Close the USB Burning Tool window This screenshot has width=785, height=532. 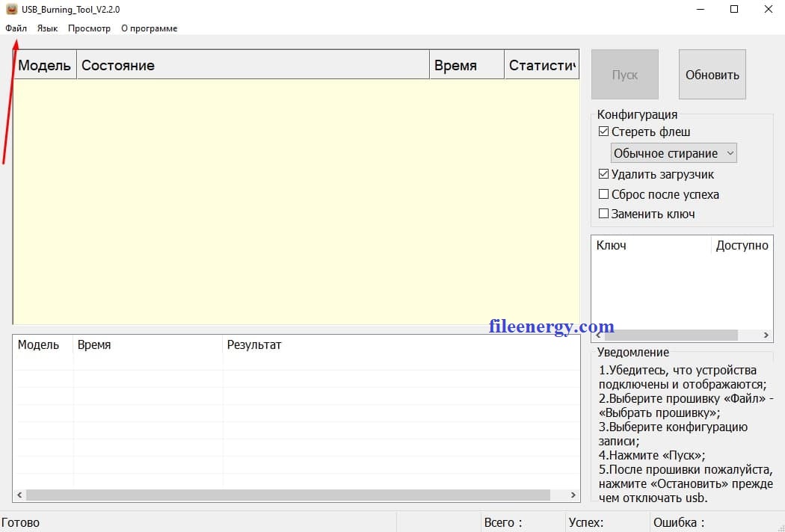[768, 9]
